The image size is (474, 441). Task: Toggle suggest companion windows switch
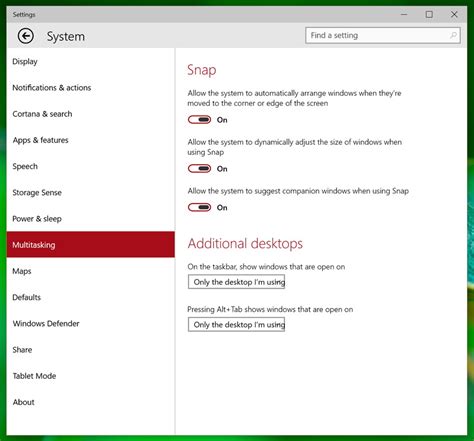click(x=199, y=208)
